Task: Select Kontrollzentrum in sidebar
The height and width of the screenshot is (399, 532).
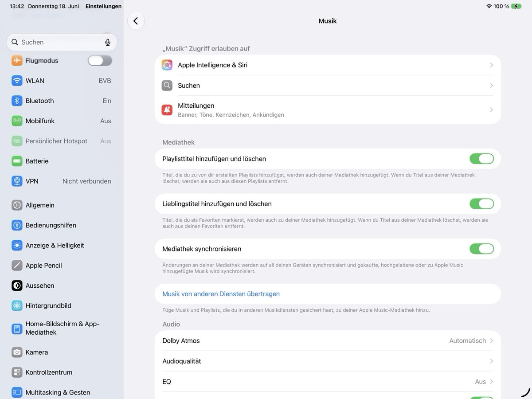Action: tap(62, 372)
